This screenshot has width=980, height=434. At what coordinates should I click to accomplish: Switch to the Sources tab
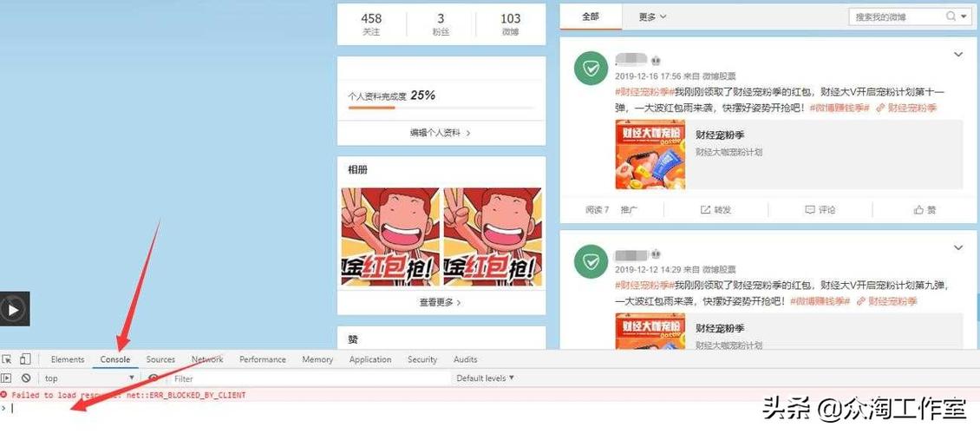(160, 359)
